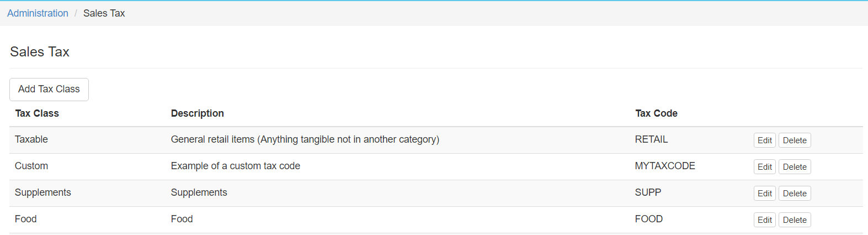Select the Taxable row name
868x235 pixels.
(31, 139)
